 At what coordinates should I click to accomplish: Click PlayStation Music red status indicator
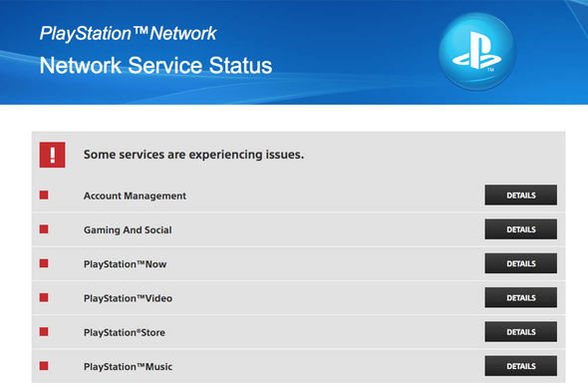pyautogui.click(x=44, y=366)
